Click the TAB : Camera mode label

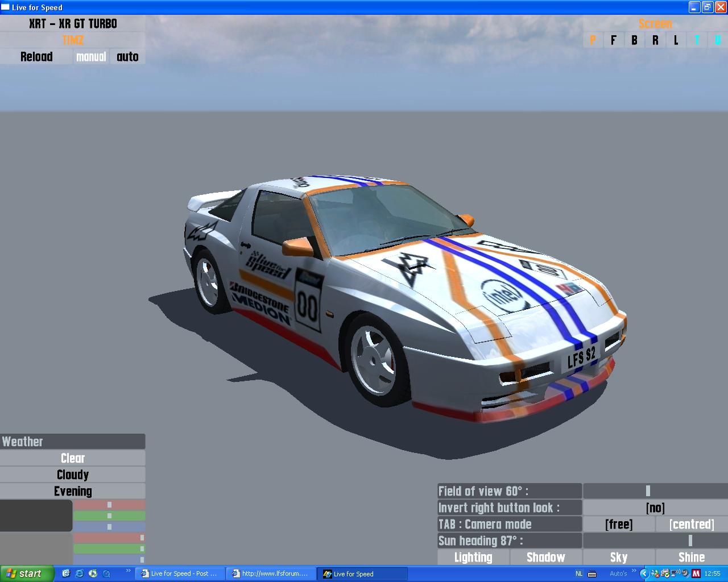click(x=510, y=524)
